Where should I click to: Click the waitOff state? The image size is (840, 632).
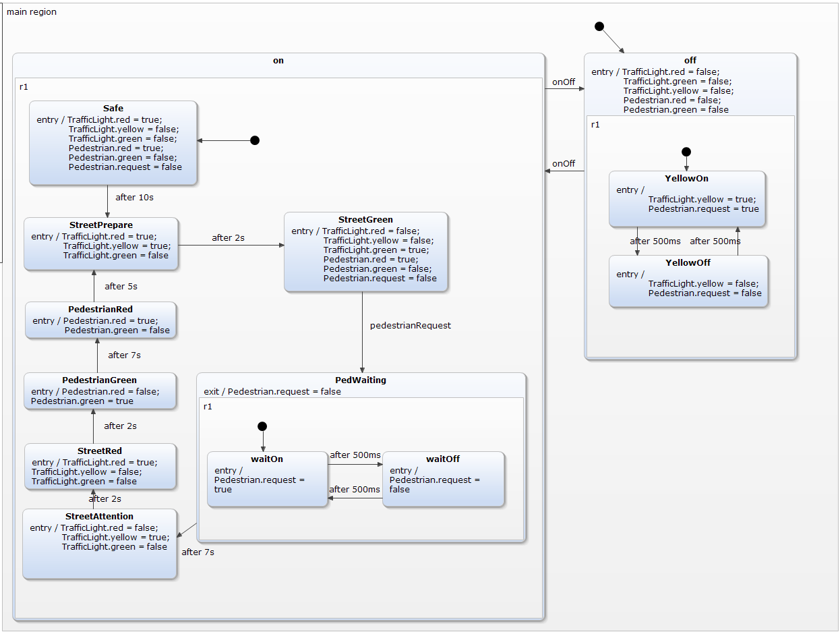click(444, 479)
